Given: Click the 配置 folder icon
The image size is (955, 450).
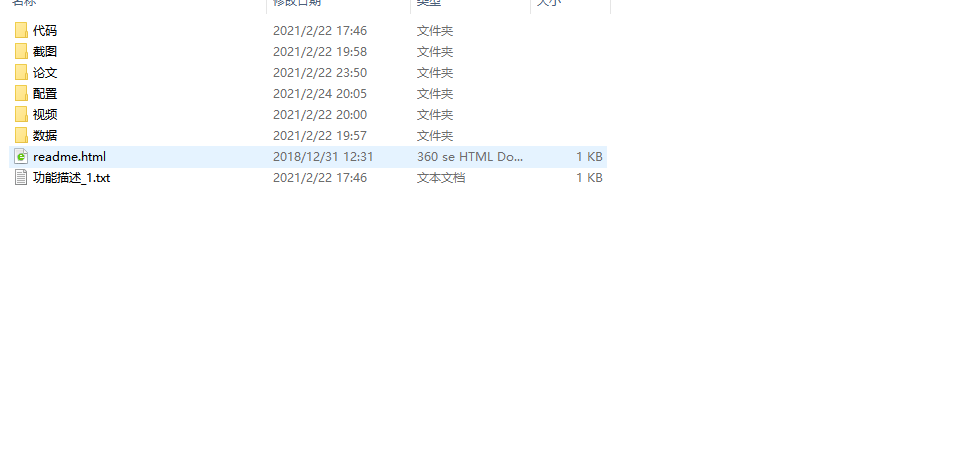Looking at the screenshot, I should coord(21,93).
